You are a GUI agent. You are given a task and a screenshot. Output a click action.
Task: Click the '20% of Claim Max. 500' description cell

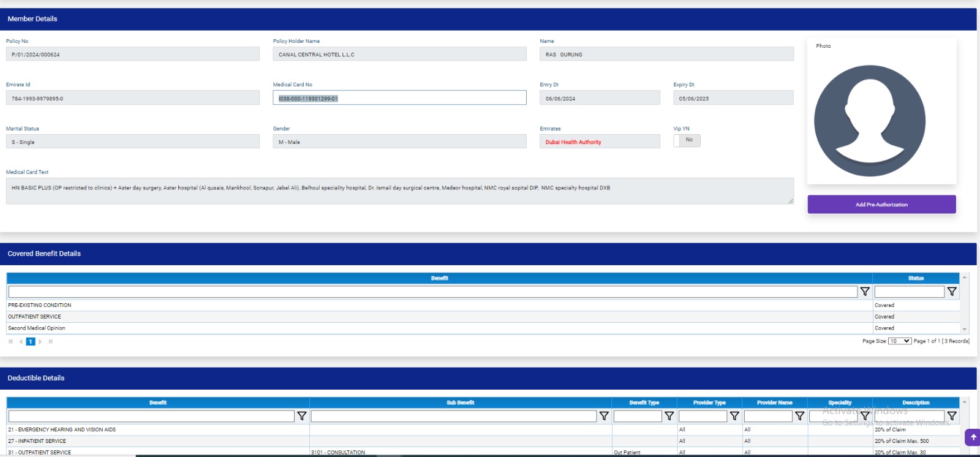[916, 441]
